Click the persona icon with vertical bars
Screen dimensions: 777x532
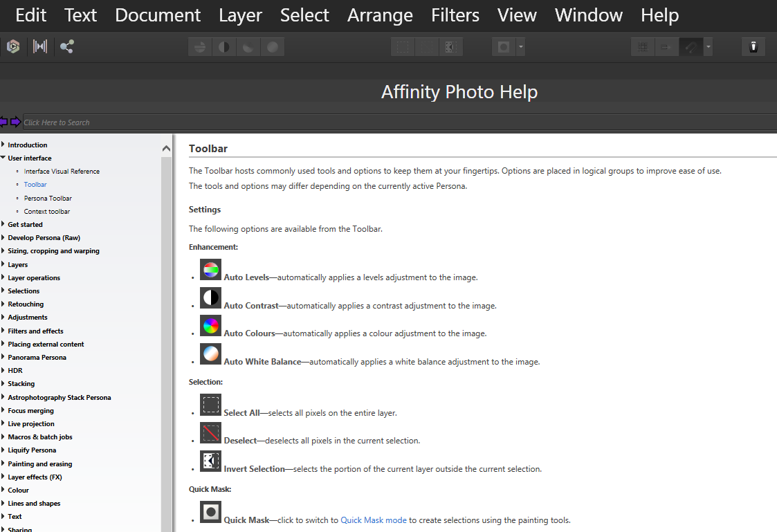(40, 46)
